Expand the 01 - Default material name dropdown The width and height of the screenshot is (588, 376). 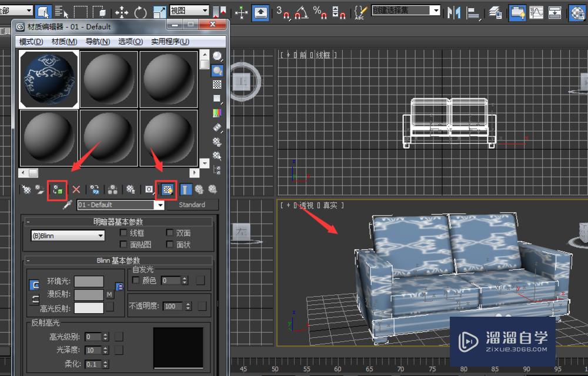click(159, 205)
